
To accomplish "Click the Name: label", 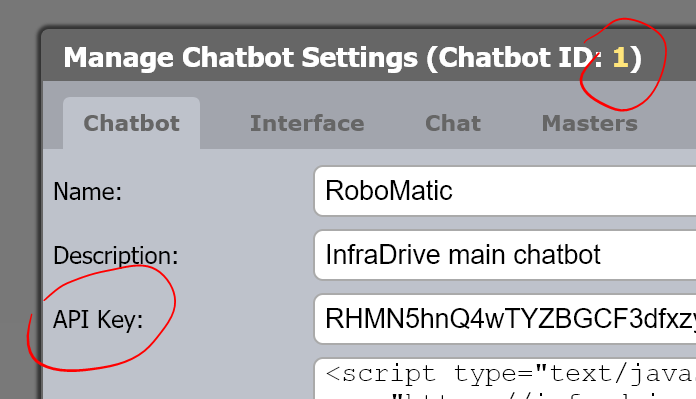I will 87,192.
